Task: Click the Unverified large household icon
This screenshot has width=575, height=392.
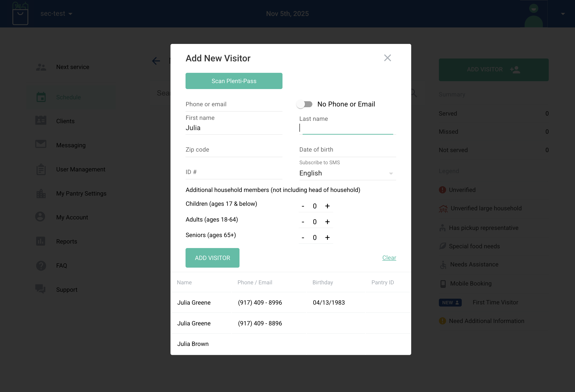Action: (x=443, y=209)
